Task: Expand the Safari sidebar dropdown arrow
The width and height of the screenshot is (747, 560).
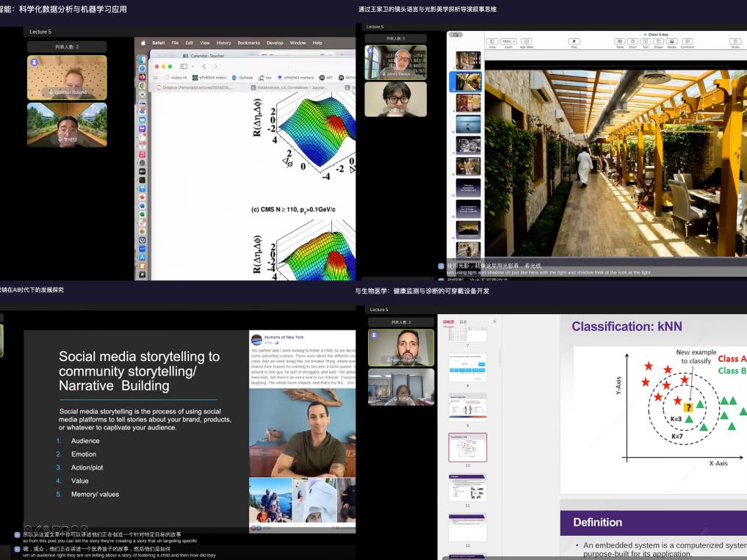Action: point(192,66)
